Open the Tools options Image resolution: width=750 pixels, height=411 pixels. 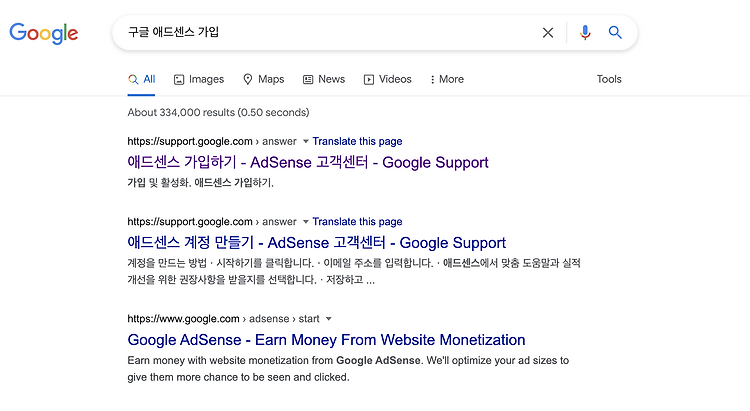pyautogui.click(x=609, y=79)
